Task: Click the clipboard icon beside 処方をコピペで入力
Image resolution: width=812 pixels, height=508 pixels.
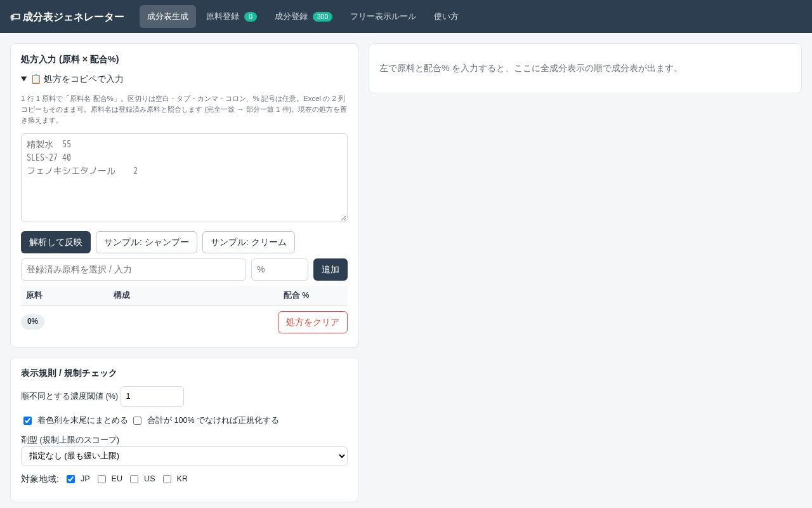Action: (x=36, y=79)
